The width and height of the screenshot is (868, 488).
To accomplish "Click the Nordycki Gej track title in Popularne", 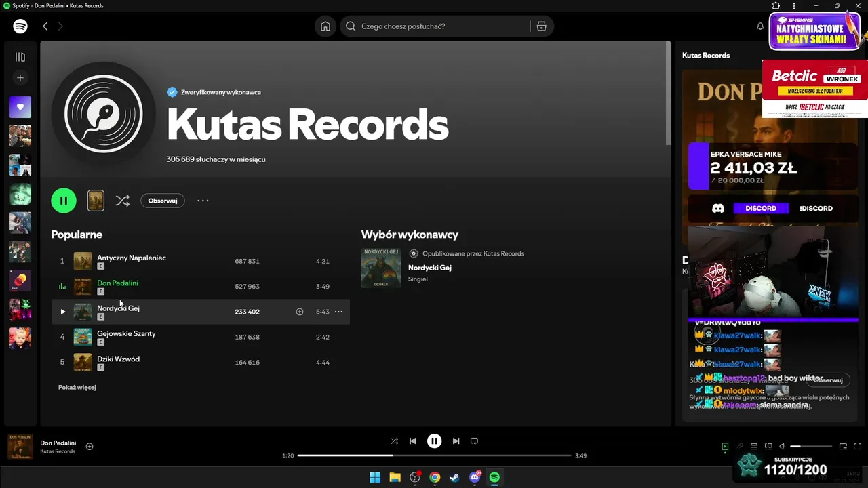I will click(118, 308).
